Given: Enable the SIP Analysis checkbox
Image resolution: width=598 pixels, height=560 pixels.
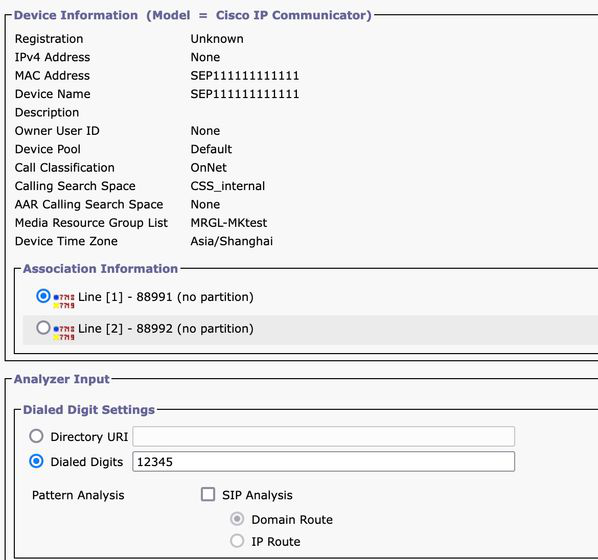Looking at the screenshot, I should 208,494.
